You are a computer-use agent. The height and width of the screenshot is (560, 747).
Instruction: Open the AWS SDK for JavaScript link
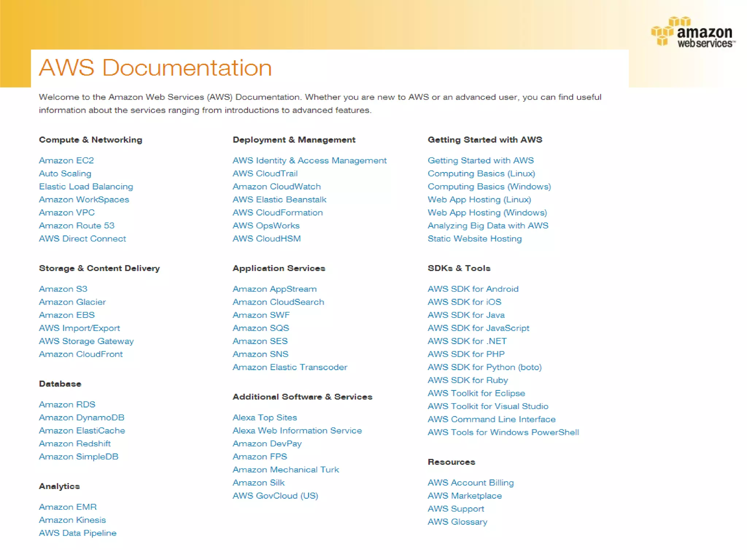[478, 328]
